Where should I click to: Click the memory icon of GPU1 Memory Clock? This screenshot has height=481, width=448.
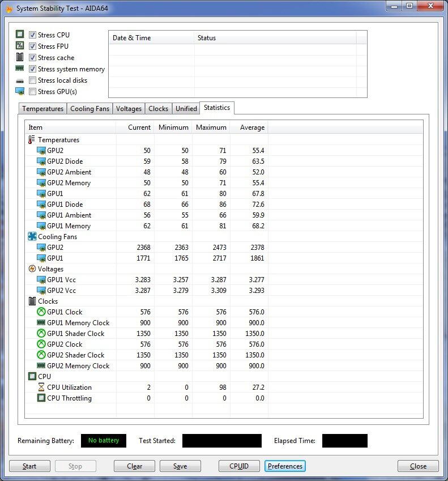click(41, 322)
